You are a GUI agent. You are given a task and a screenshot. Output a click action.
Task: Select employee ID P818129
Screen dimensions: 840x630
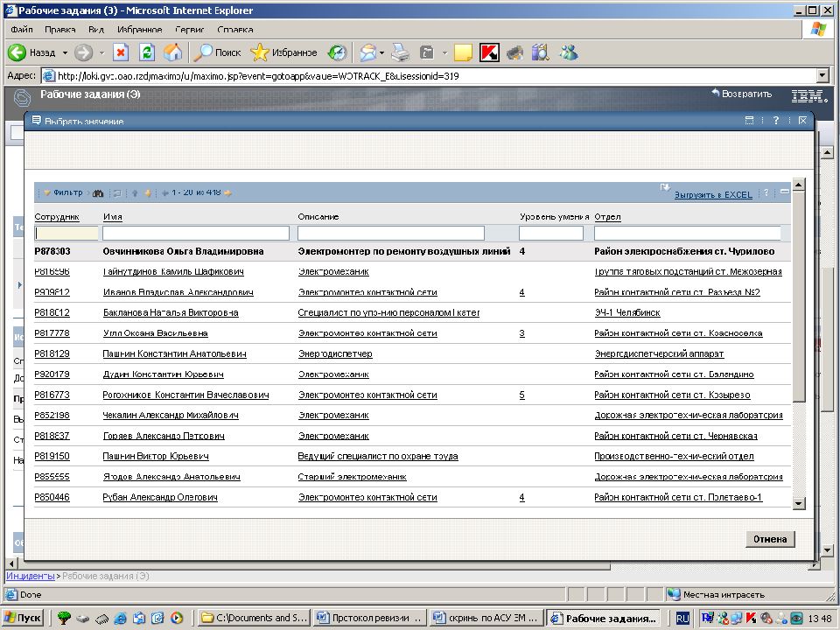click(52, 354)
